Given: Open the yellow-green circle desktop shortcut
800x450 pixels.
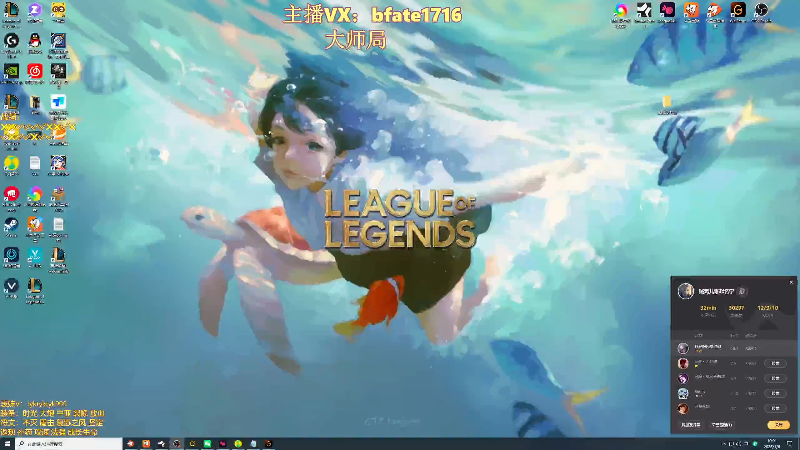Looking at the screenshot, I should pyautogui.click(x=11, y=163).
